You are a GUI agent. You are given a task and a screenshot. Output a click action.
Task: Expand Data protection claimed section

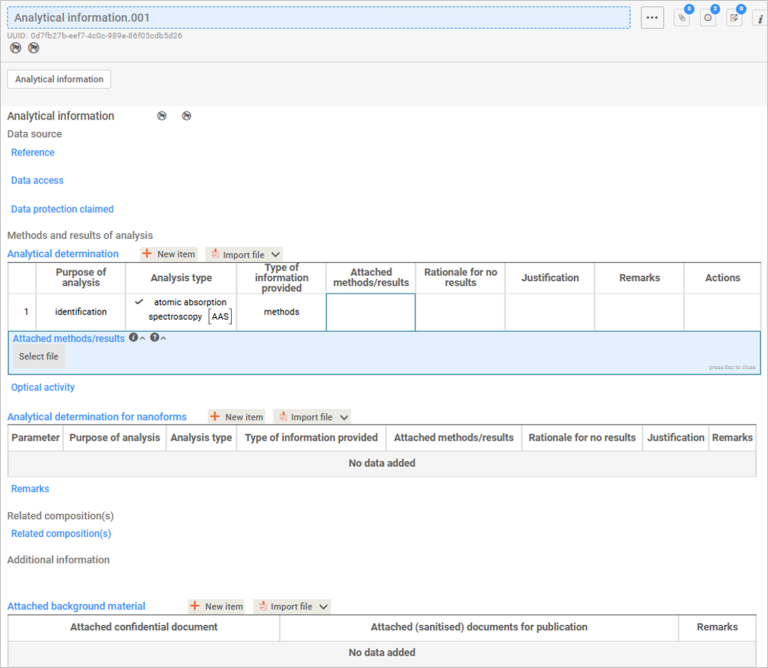[62, 209]
